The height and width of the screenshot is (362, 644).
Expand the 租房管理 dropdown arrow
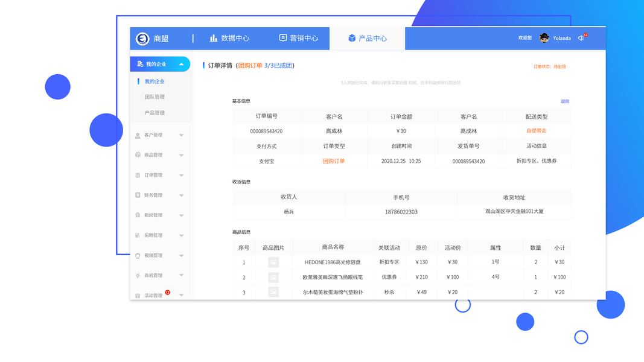point(181,215)
